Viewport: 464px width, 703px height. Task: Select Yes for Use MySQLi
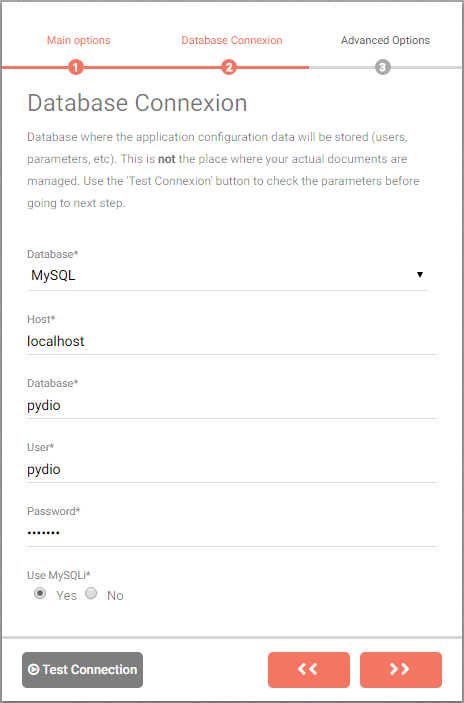click(40, 594)
